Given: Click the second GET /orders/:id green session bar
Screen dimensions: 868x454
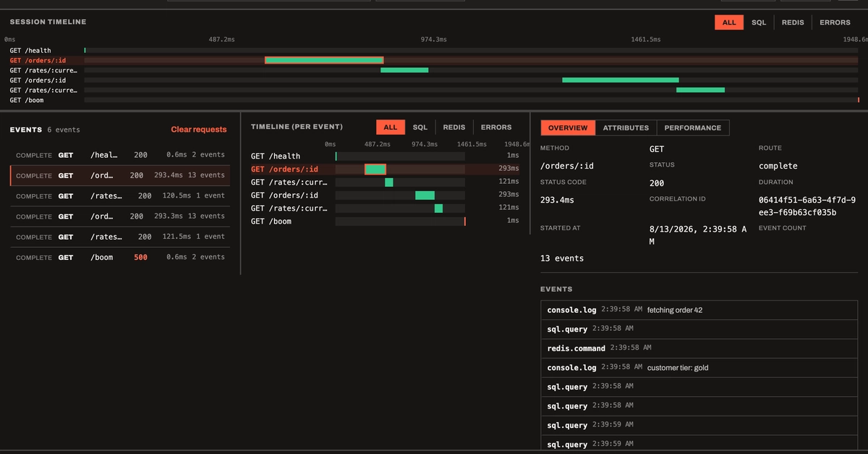Looking at the screenshot, I should coord(621,80).
